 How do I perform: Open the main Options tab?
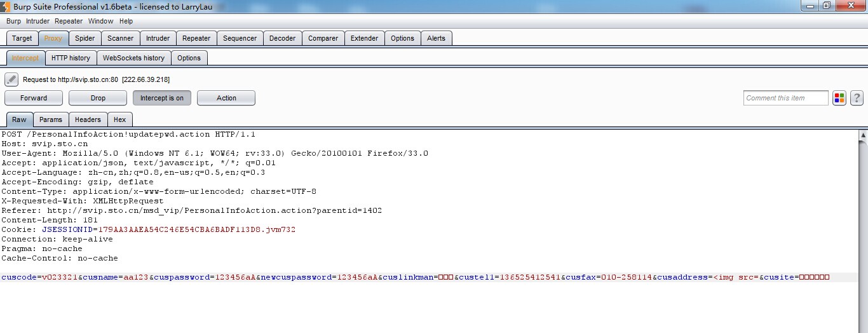point(402,38)
